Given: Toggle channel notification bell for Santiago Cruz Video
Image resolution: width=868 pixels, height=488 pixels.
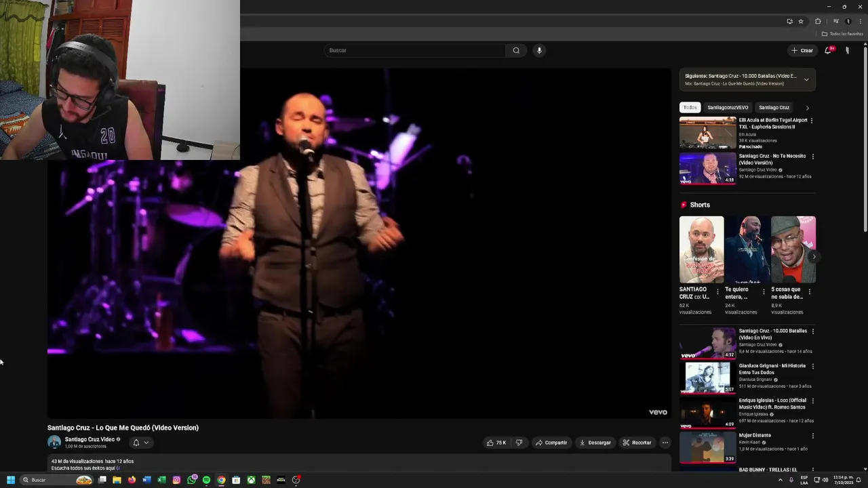Looking at the screenshot, I should click(136, 443).
